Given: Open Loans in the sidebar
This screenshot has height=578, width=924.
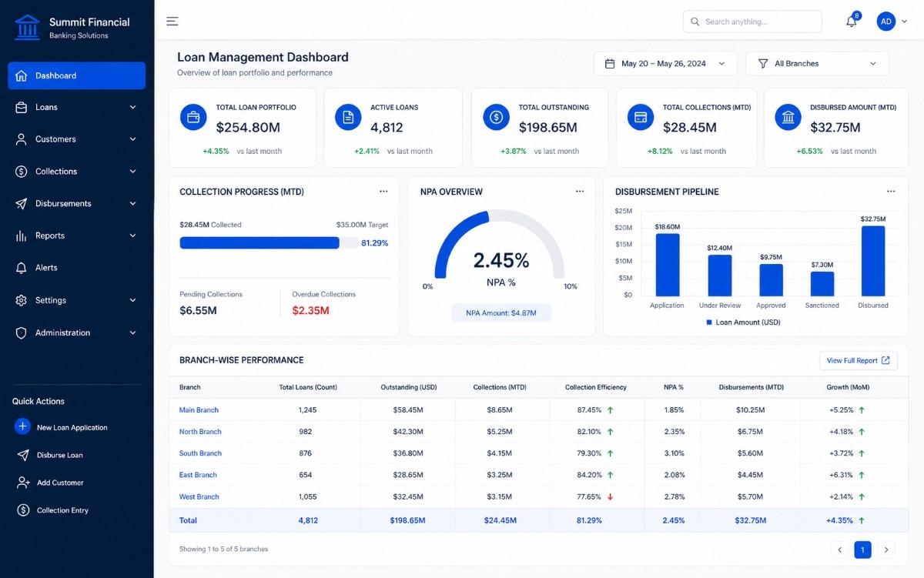Looking at the screenshot, I should point(76,108).
